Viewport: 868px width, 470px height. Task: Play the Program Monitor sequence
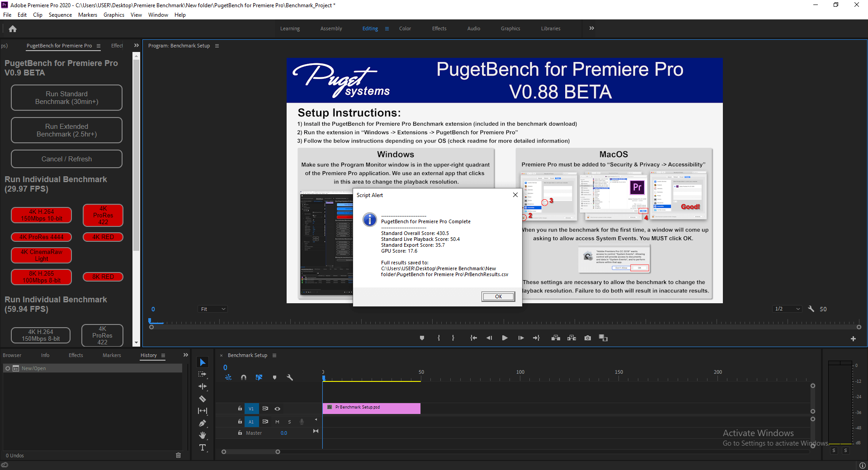pos(505,338)
